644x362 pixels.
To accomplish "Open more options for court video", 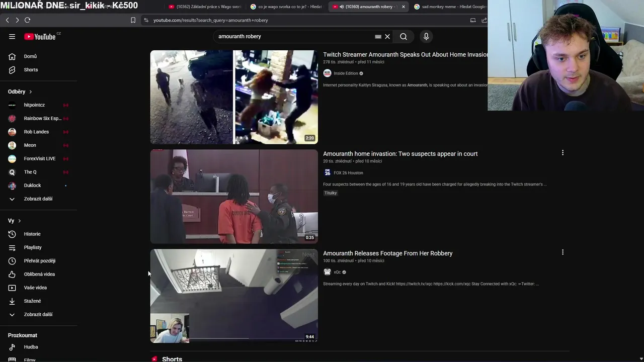I will [562, 152].
